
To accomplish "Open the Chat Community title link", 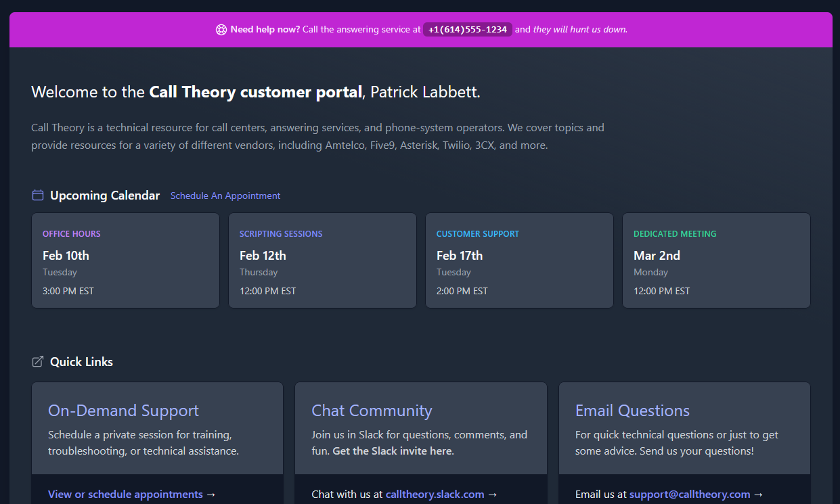I will point(372,411).
